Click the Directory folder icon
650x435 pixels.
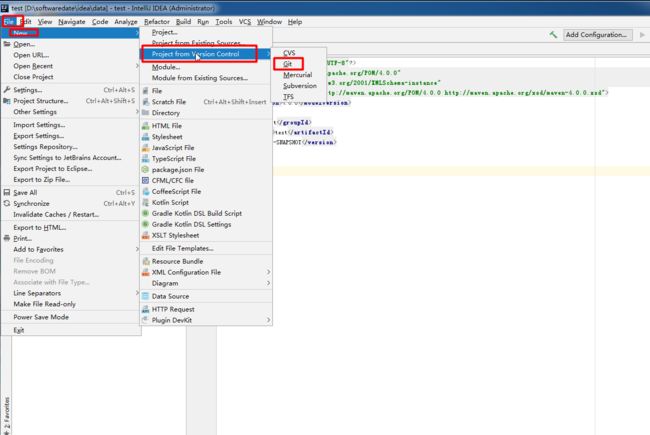146,113
